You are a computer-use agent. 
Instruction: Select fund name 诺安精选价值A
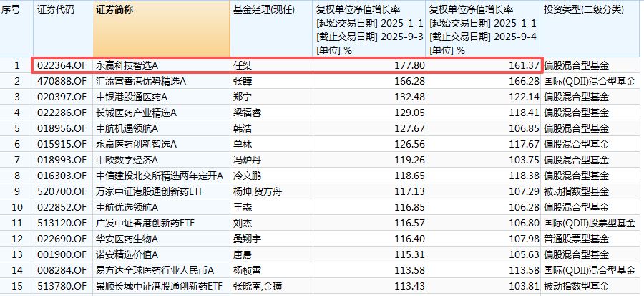pyautogui.click(x=127, y=254)
